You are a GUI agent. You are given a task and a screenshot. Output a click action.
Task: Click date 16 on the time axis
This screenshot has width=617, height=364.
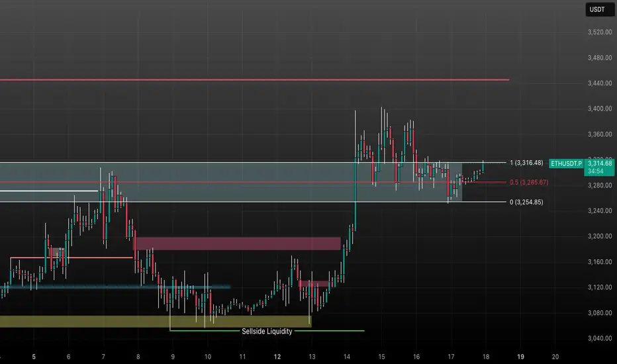click(416, 357)
